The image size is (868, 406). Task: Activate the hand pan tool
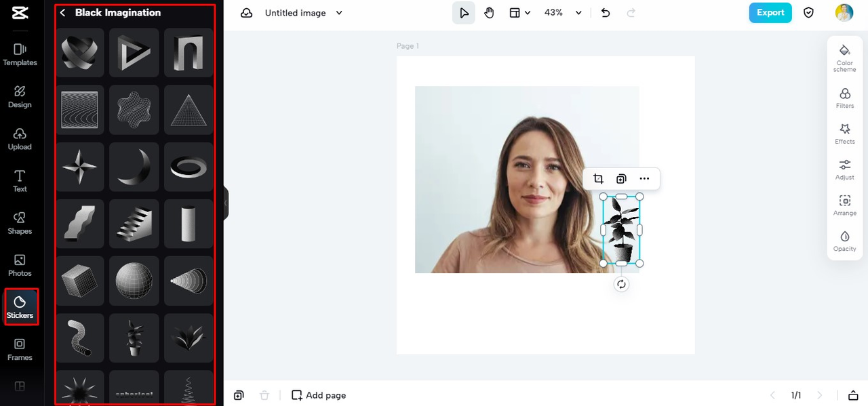pyautogui.click(x=489, y=13)
